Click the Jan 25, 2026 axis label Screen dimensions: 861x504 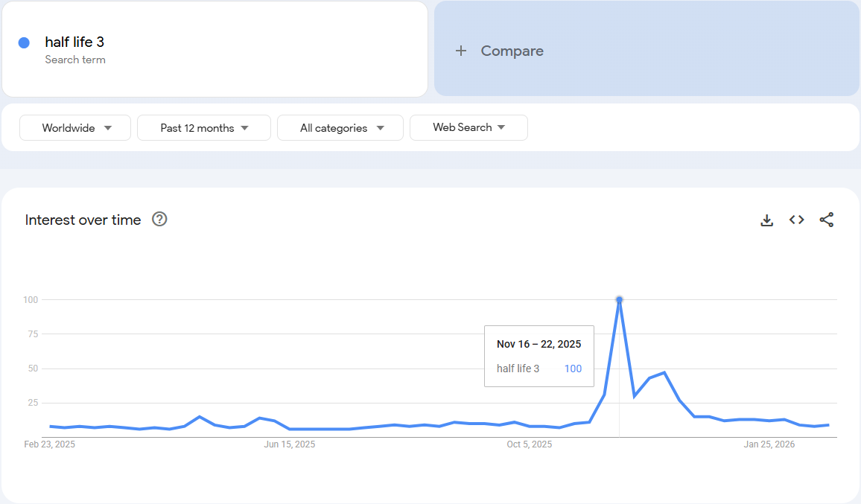pyautogui.click(x=769, y=444)
